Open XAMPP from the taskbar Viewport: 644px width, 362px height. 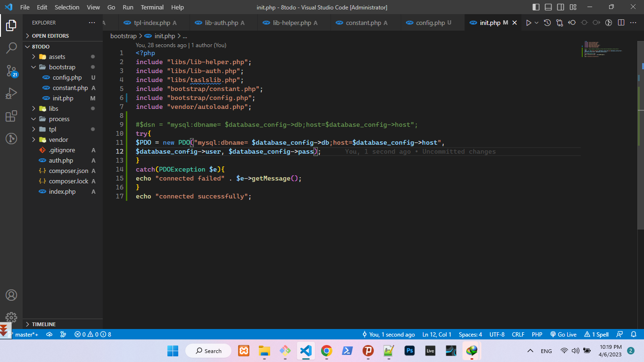244,351
